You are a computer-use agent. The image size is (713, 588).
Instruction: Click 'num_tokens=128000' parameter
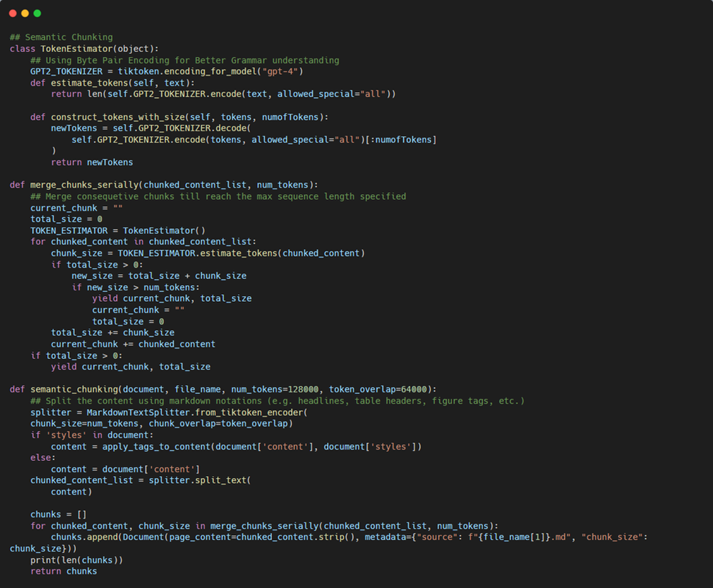(x=275, y=390)
